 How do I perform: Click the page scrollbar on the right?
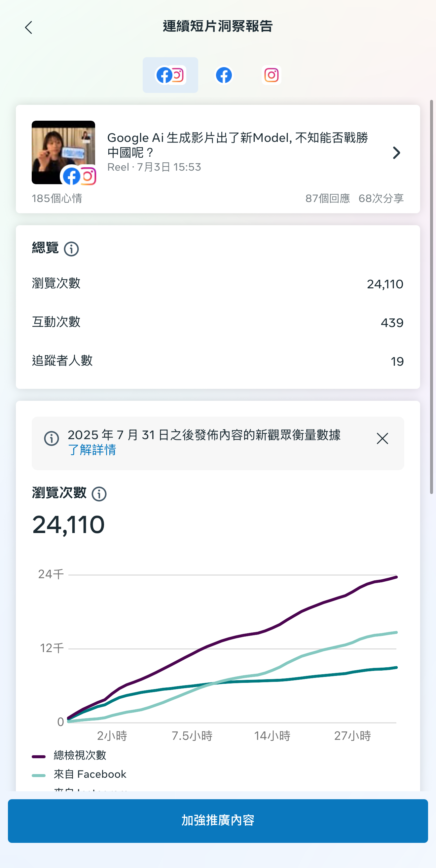click(431, 297)
